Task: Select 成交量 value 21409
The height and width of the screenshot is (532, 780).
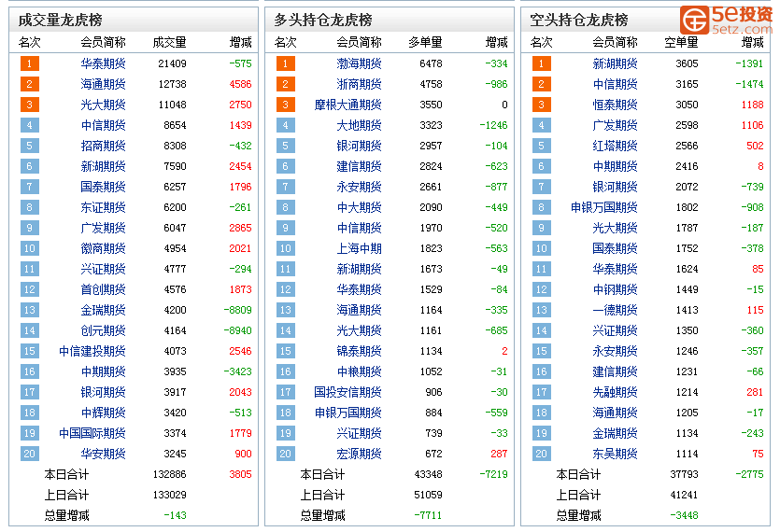Action: pos(172,63)
